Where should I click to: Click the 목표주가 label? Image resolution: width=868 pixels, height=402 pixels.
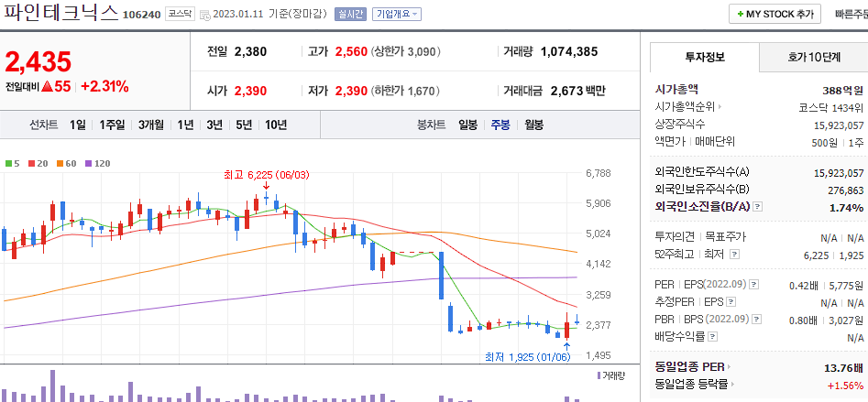(x=726, y=237)
